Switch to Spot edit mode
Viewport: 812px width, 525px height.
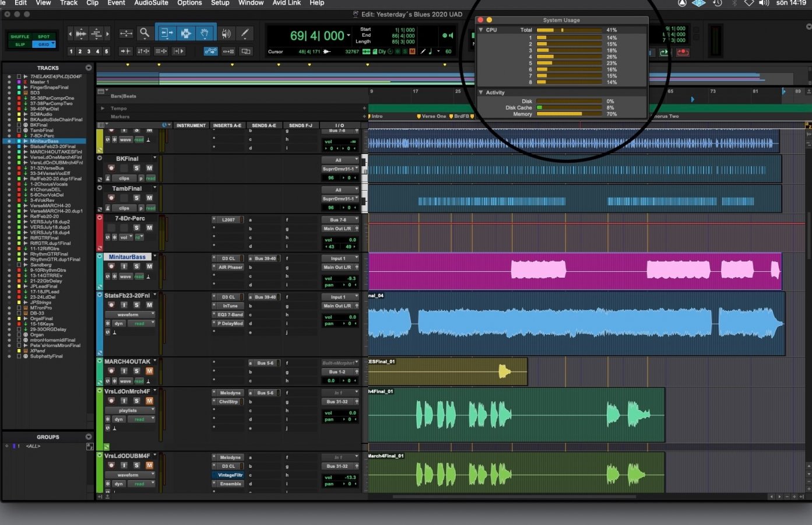coord(44,37)
